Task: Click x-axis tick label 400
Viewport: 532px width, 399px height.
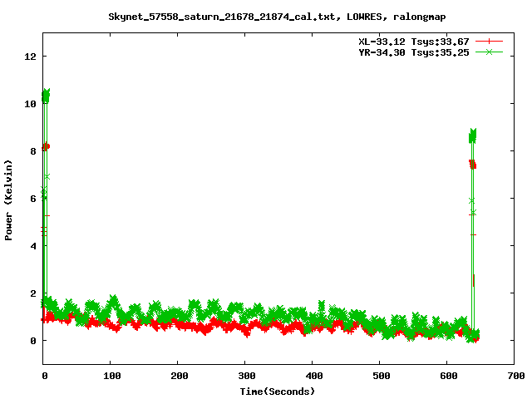Action: pyautogui.click(x=314, y=376)
